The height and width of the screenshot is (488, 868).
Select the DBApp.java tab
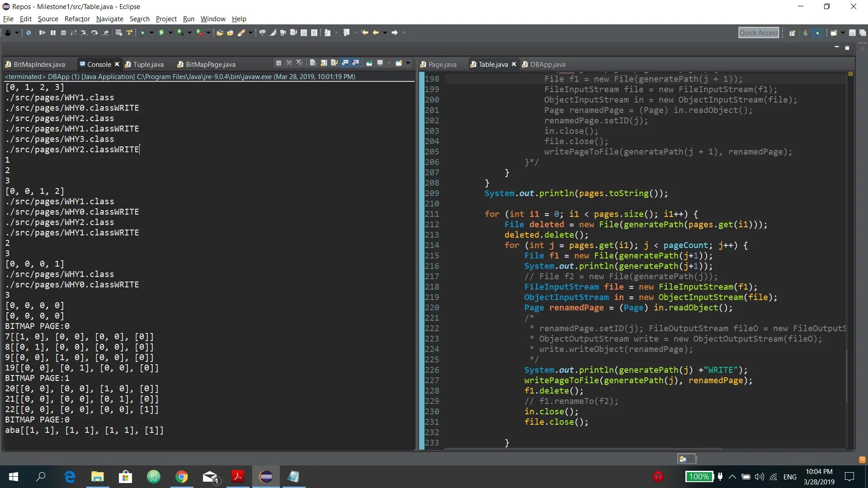point(546,64)
